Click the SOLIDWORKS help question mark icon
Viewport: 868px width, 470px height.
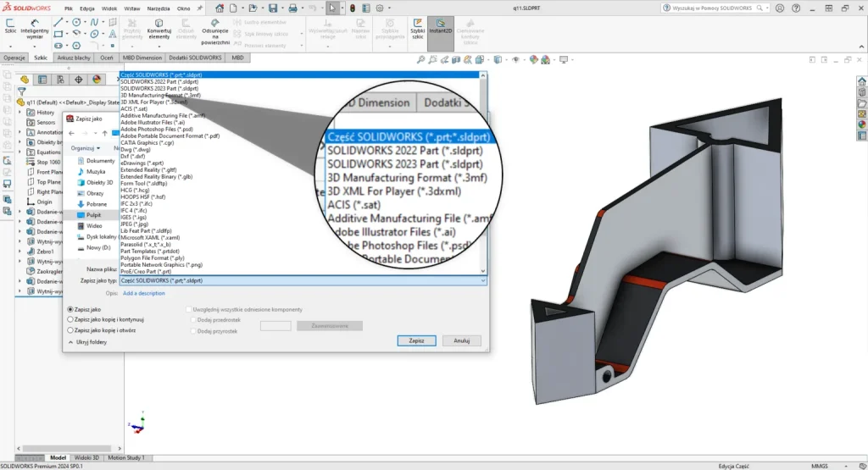pos(796,8)
